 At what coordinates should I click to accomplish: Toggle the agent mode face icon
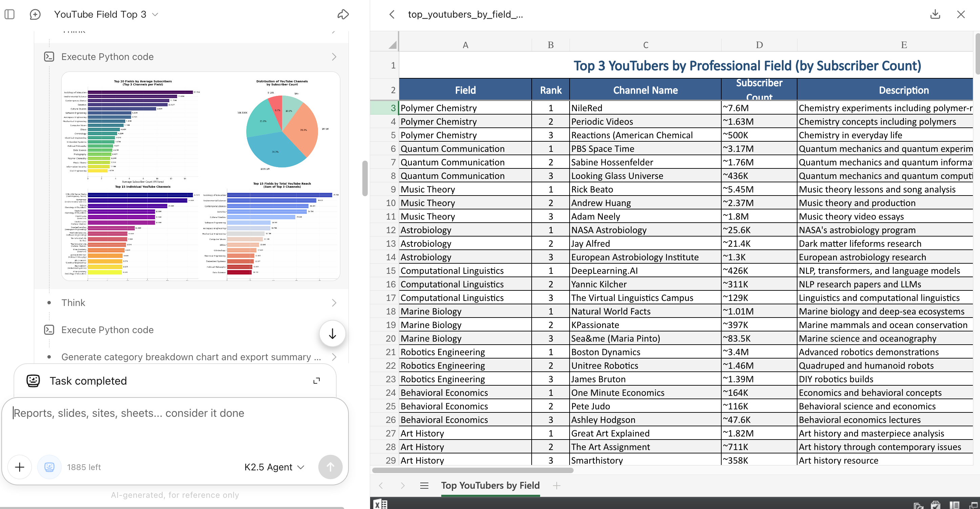49,467
